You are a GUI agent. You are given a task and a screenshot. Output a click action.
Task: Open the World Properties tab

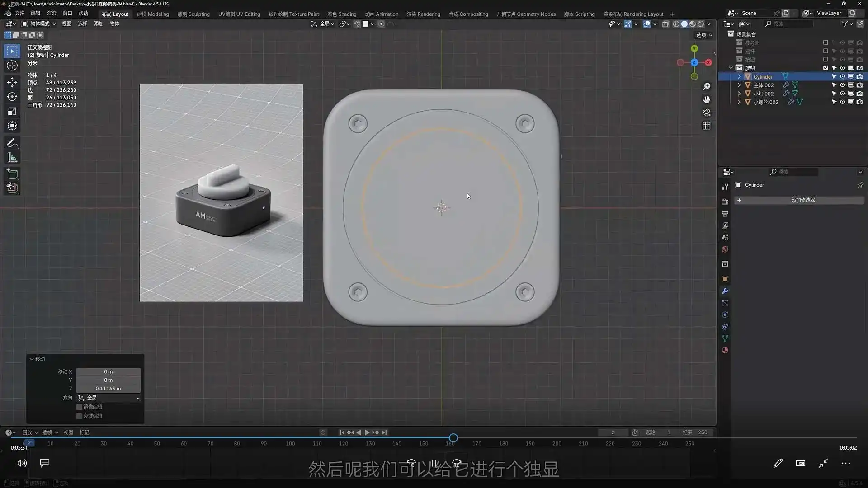tap(725, 249)
